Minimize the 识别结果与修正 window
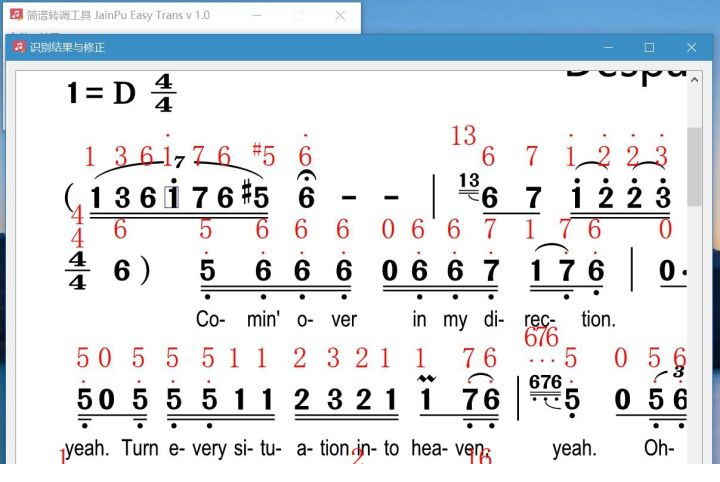This screenshot has height=482, width=720. coord(608,47)
